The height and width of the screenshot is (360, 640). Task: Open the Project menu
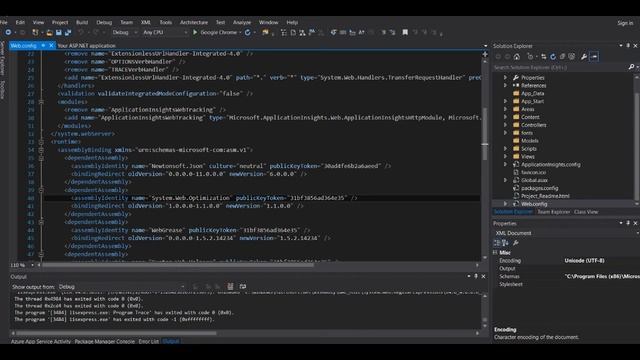pos(60,22)
